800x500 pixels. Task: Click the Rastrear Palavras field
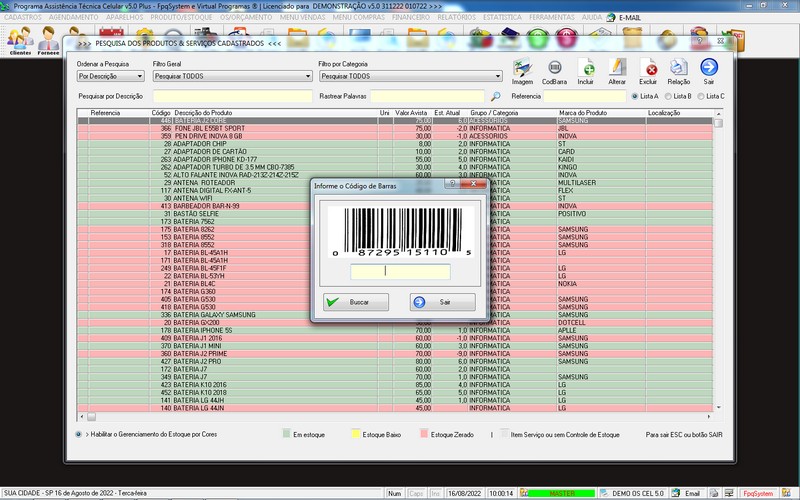[x=427, y=96]
